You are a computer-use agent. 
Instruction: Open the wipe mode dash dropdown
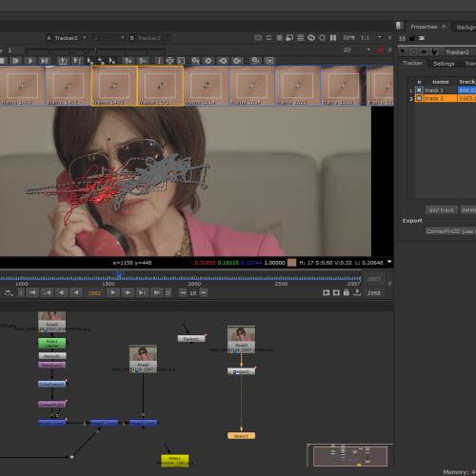(109, 38)
